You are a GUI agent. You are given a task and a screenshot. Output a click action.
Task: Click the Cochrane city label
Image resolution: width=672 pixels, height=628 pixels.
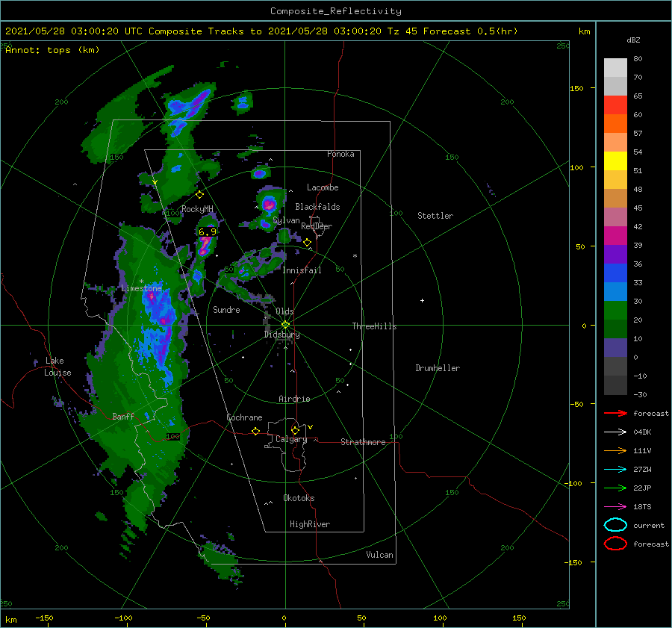coord(244,417)
